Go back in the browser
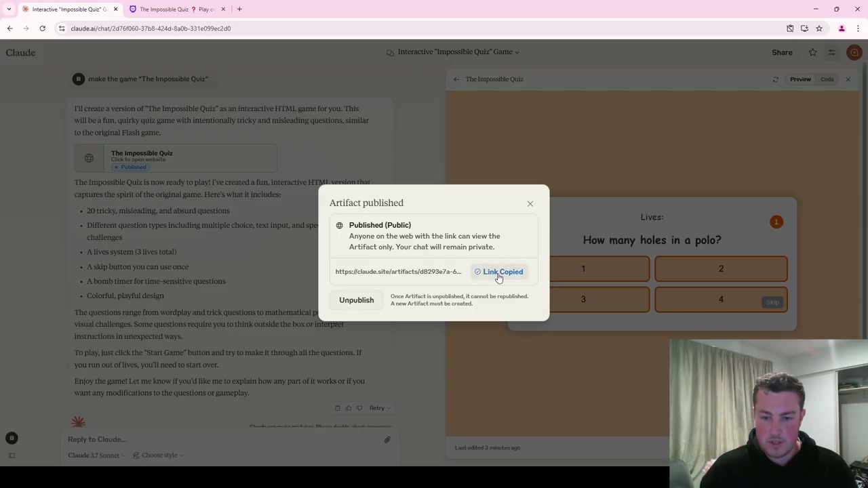Image resolution: width=868 pixels, height=488 pixels. [x=9, y=28]
